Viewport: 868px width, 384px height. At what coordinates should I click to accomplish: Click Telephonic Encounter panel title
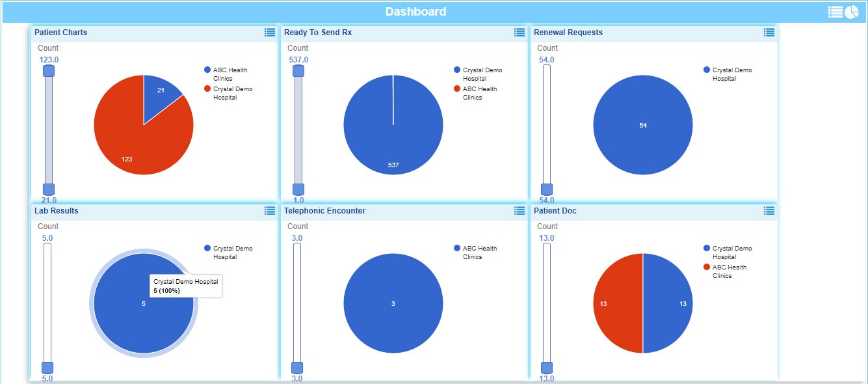324,211
